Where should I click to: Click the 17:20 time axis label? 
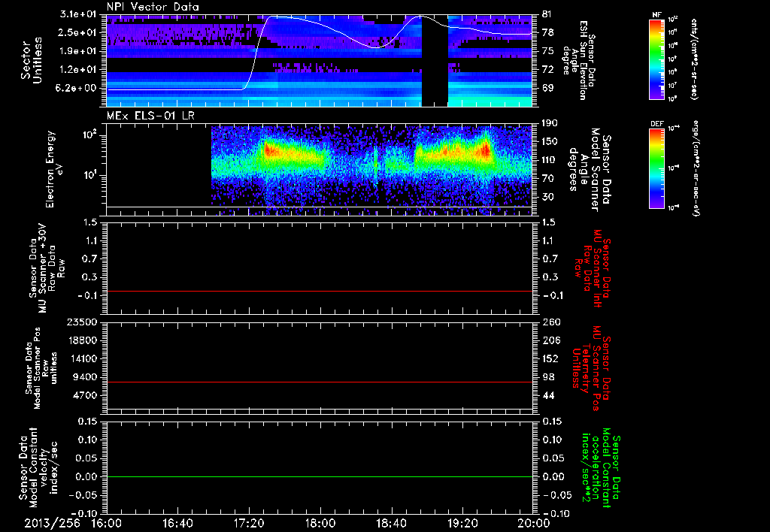(249, 523)
